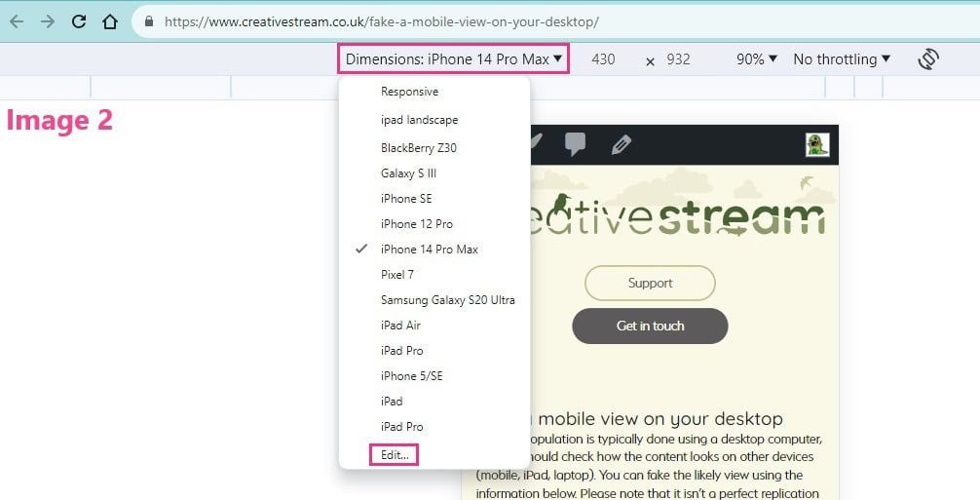
Task: Click the Support button
Action: (x=650, y=284)
